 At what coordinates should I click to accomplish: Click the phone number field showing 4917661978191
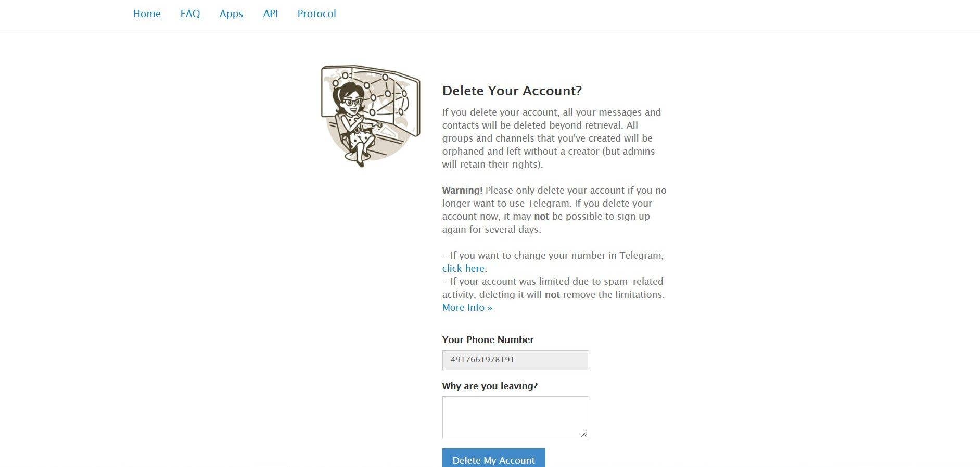pos(514,360)
